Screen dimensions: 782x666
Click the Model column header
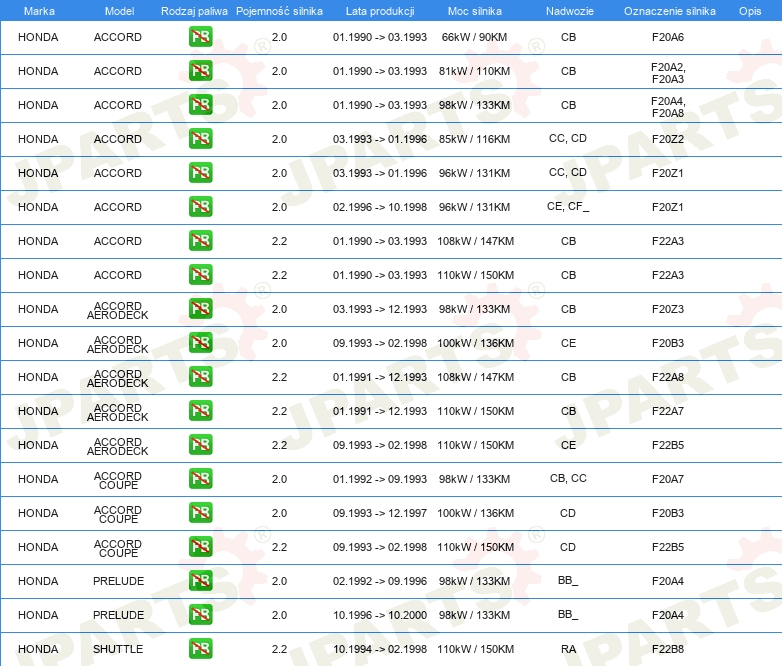coord(120,11)
